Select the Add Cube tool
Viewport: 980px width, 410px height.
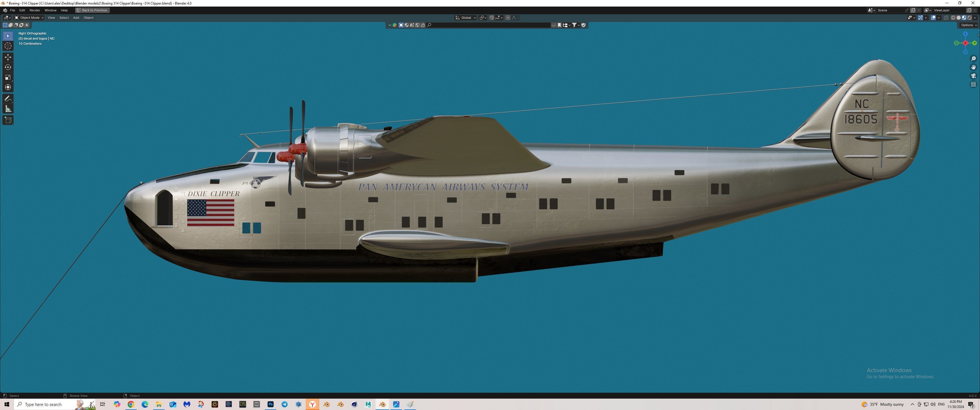[x=8, y=120]
